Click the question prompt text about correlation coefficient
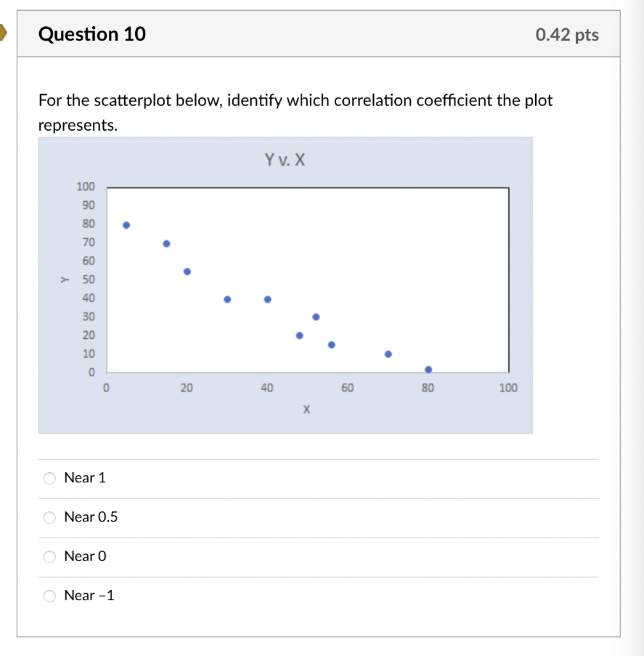This screenshot has height=656, width=644. (296, 113)
